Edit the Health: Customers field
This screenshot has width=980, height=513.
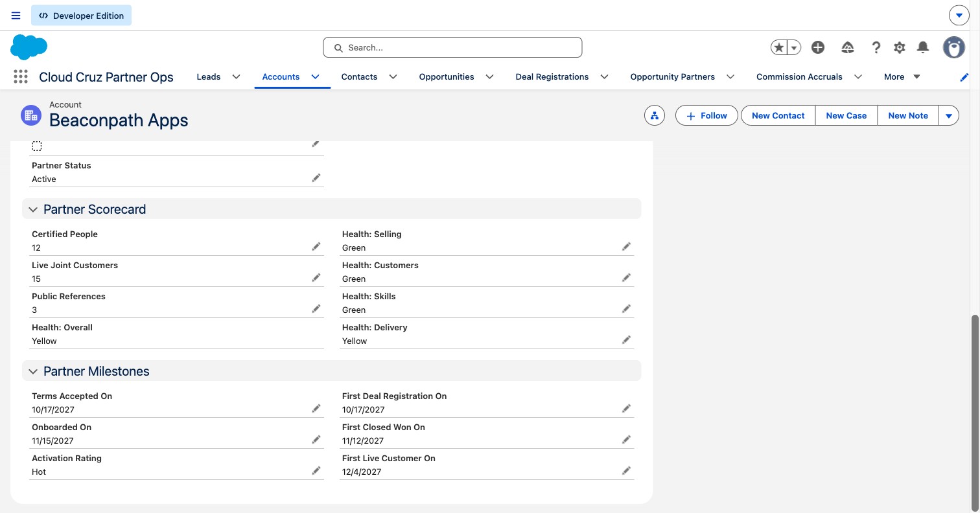[x=626, y=278]
